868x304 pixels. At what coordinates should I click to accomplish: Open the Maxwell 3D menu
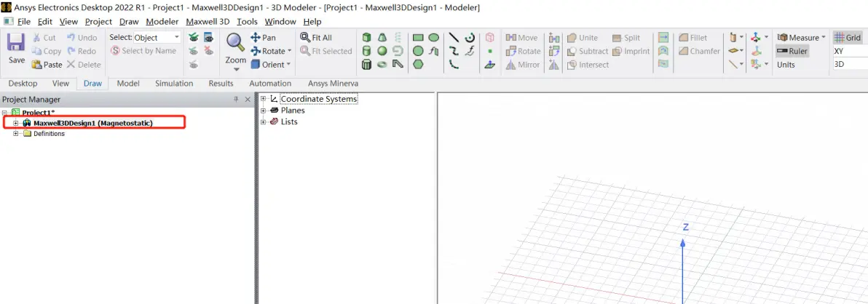(208, 22)
